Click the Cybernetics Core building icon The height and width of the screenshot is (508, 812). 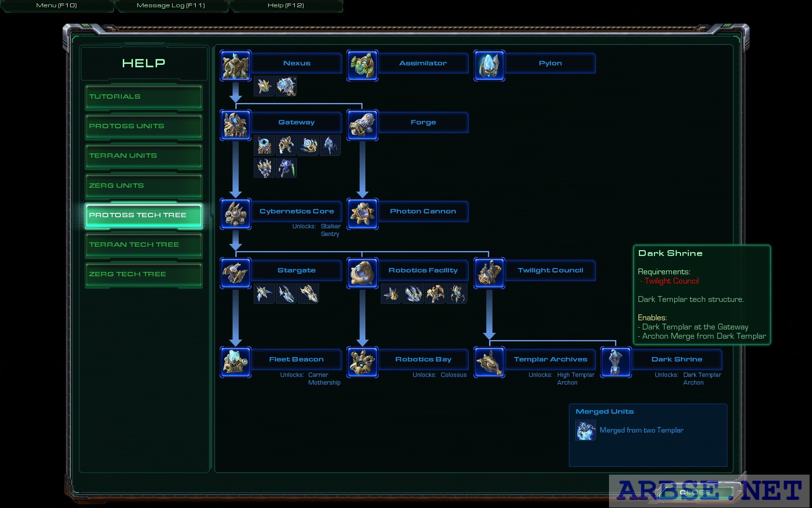point(235,214)
